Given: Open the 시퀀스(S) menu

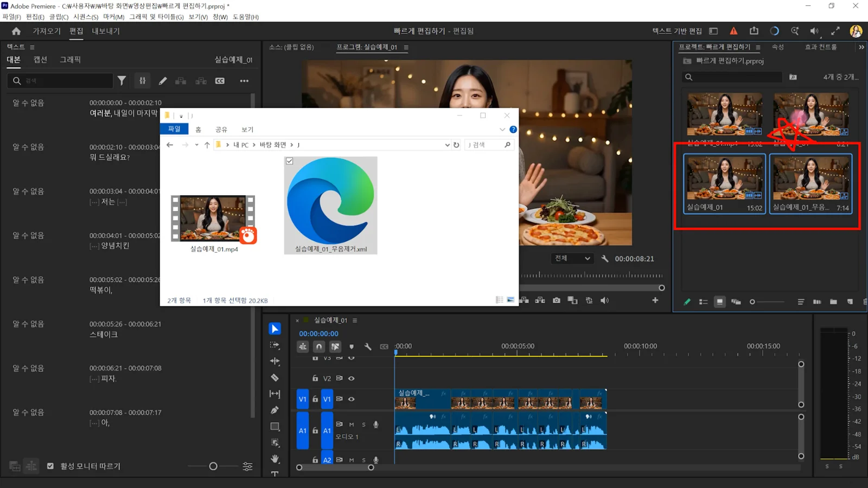Looking at the screenshot, I should (86, 17).
